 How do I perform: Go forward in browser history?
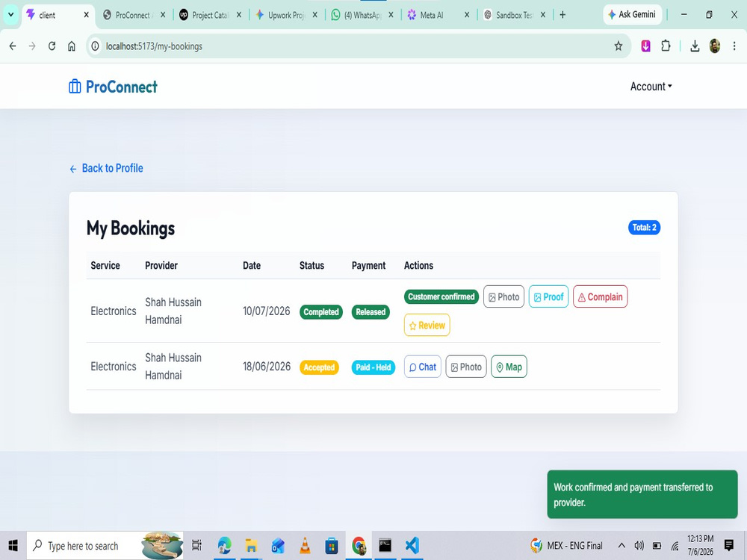[32, 46]
